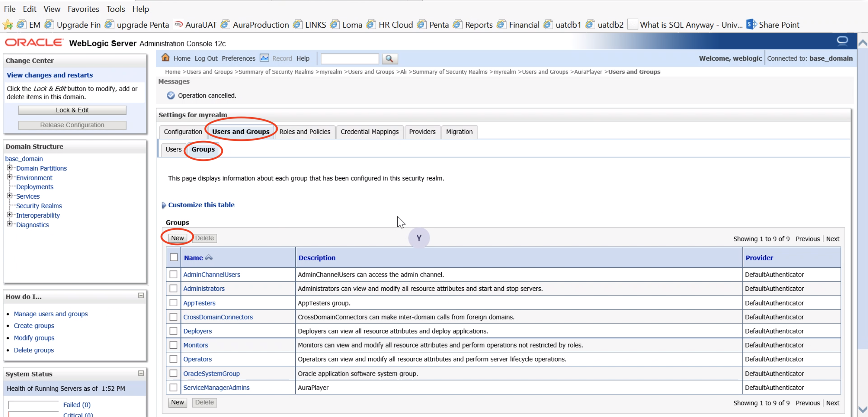Switch to the Configuration tab
Viewport: 868px width, 417px height.
[x=183, y=132]
